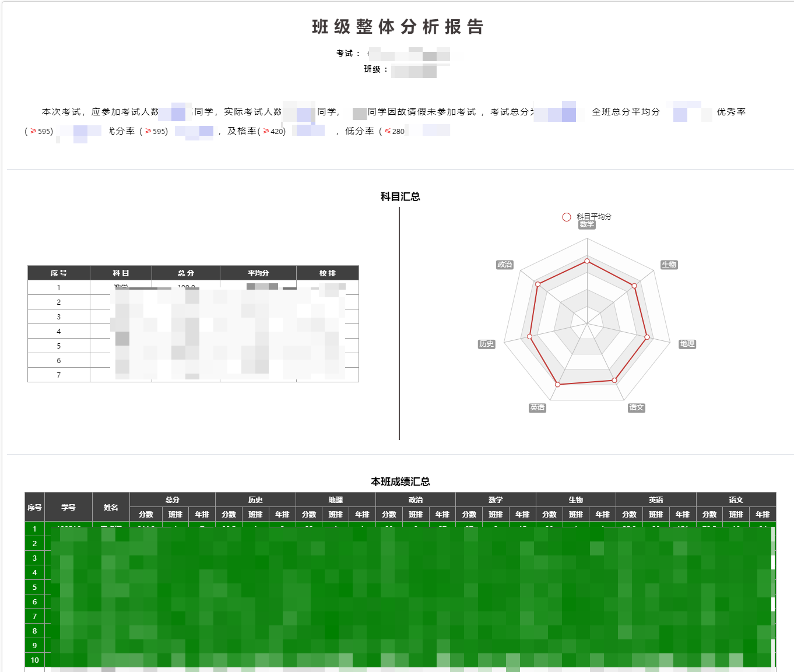Screen dimensions: 794x672
Task: Click the 班级整体分析报告 page title
Action: click(398, 27)
